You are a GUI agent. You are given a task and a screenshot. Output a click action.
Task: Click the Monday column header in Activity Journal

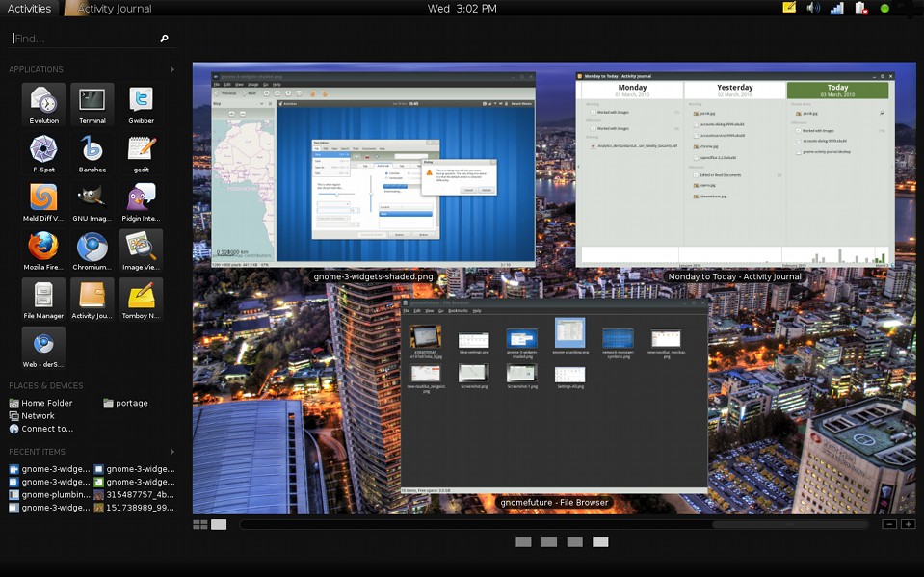click(x=632, y=90)
